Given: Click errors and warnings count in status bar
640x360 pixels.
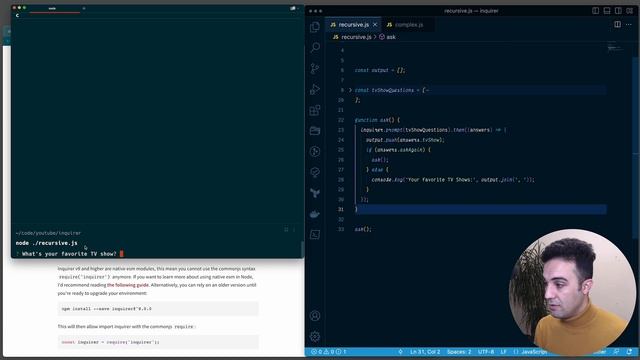Looking at the screenshot, I should (329, 351).
